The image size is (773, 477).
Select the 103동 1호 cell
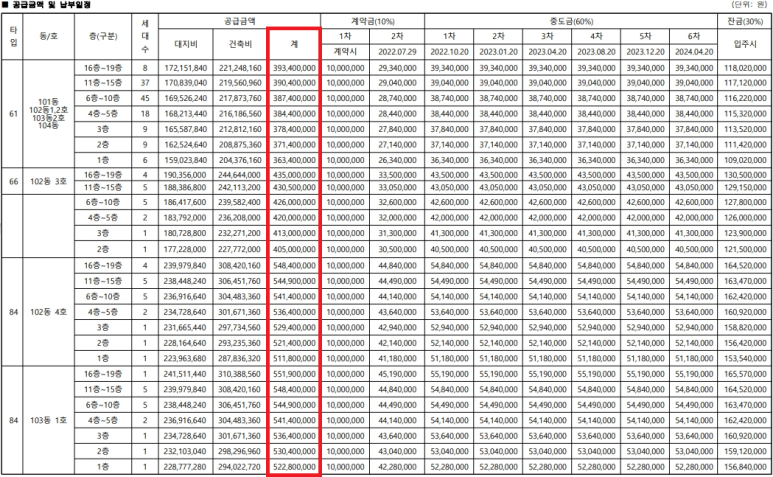point(48,420)
